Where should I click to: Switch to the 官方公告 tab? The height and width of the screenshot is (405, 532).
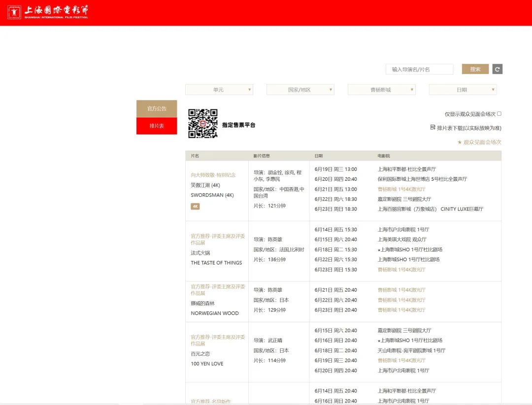point(157,108)
